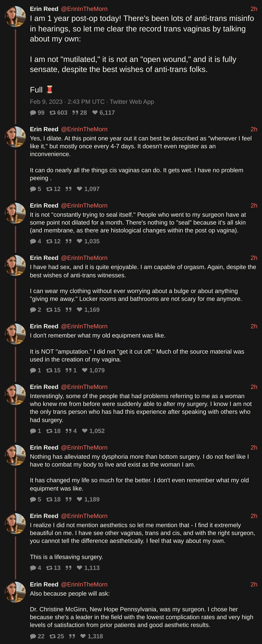Screen dimensions: 262x644
Task: Click reply icon showing 22 comments
Action: [x=33, y=636]
